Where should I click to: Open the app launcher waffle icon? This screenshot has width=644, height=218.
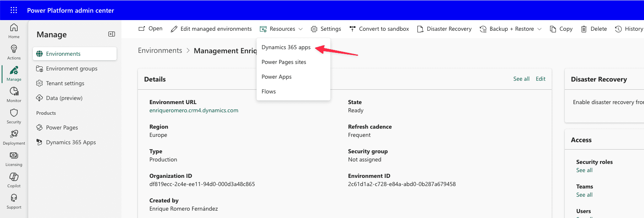click(x=14, y=10)
